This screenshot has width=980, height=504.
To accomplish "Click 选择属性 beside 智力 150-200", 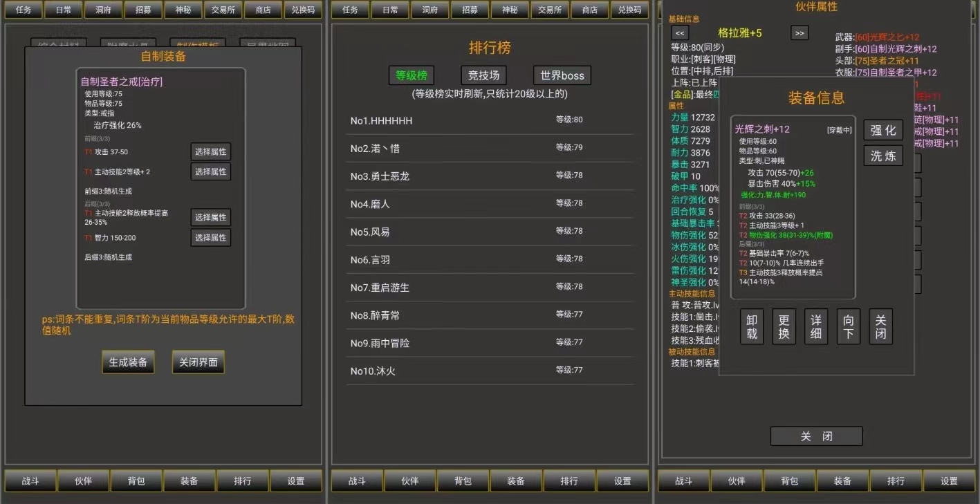I will (210, 238).
